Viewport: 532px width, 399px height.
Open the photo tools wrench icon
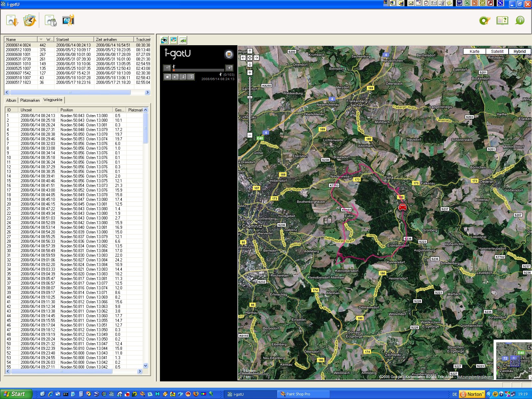(x=68, y=21)
